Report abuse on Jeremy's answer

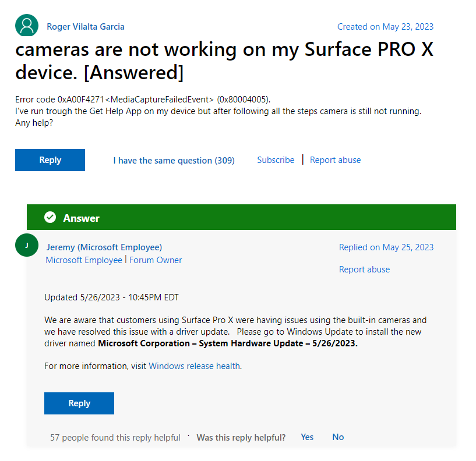tap(364, 269)
